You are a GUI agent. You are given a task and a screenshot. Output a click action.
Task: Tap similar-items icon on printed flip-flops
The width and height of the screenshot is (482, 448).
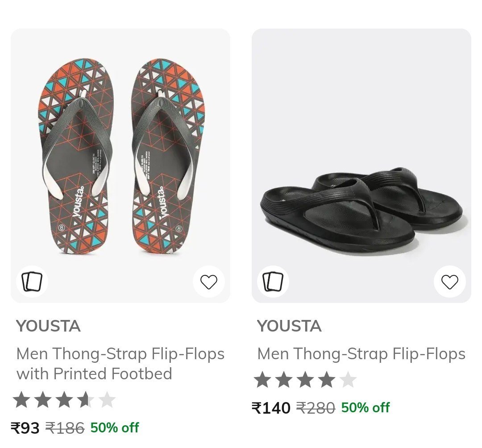[x=32, y=282]
